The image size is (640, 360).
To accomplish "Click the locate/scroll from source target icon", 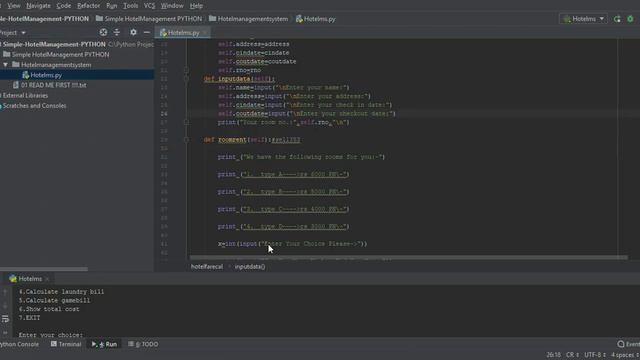I will (x=103, y=32).
